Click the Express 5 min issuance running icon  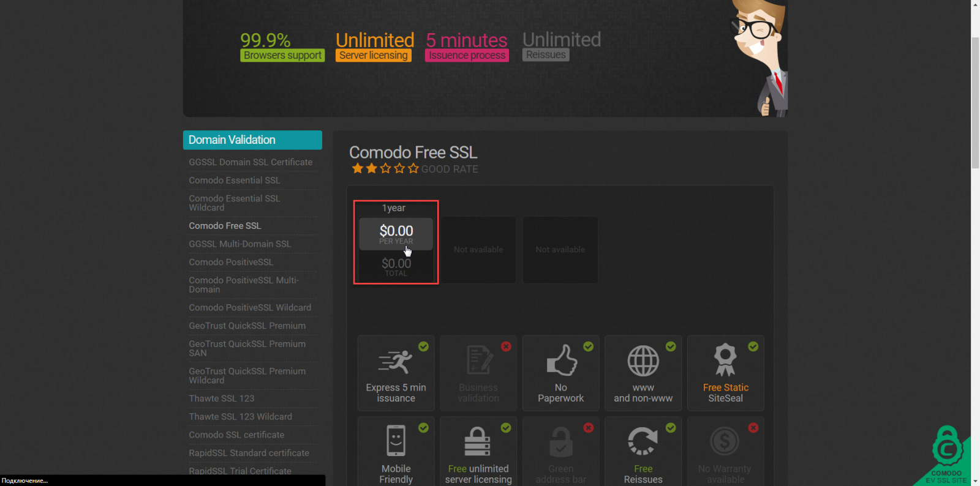click(395, 361)
